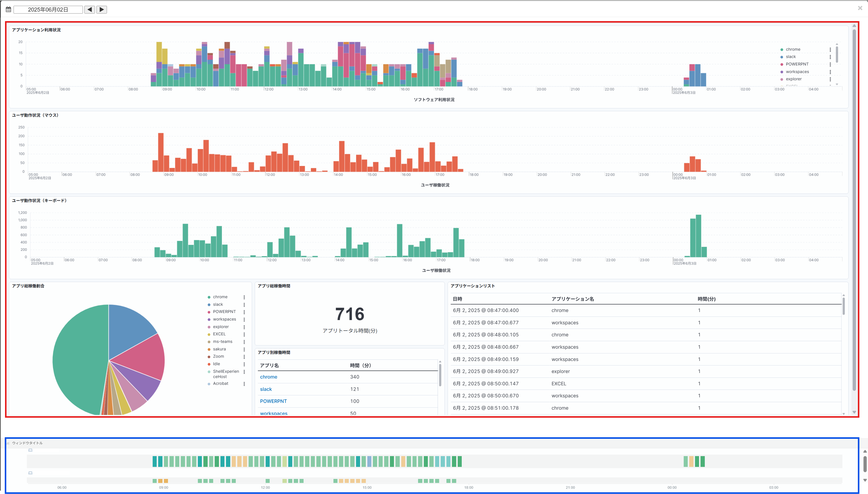This screenshot has width=868, height=494.
Task: Open options dots for Acrobat in pie legend
Action: 244,384
